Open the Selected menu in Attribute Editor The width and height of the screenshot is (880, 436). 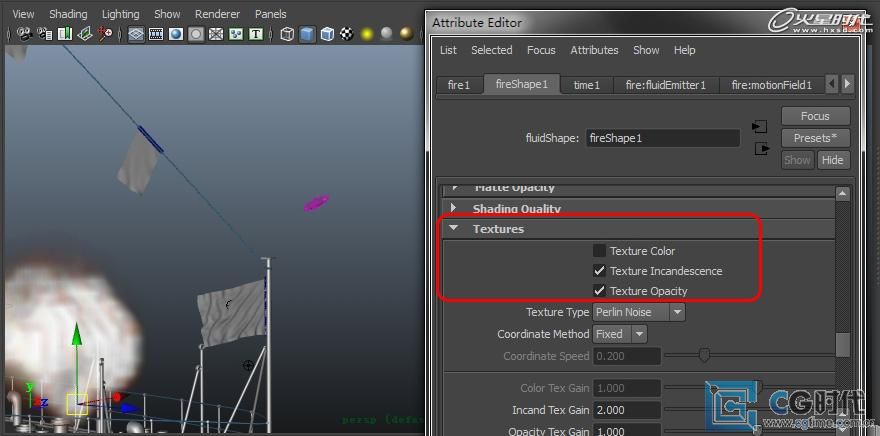492,50
